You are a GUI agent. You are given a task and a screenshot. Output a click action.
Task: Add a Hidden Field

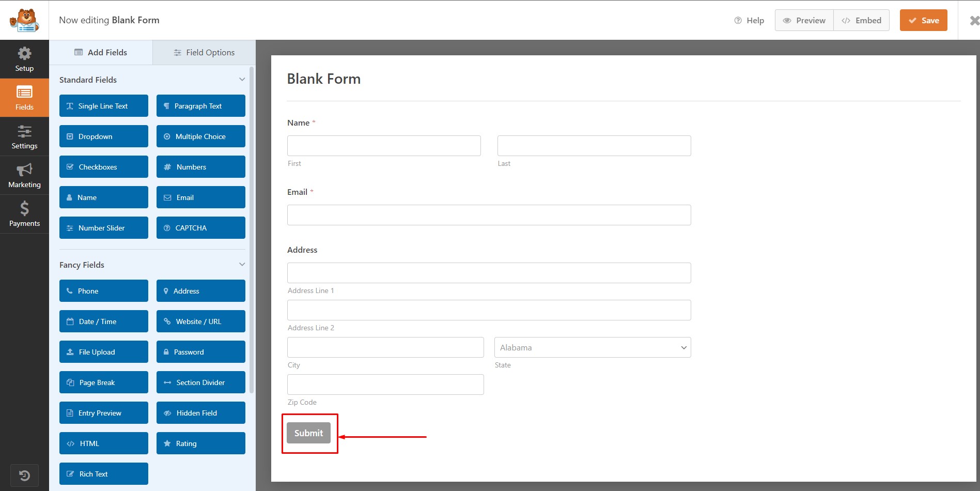tap(201, 413)
